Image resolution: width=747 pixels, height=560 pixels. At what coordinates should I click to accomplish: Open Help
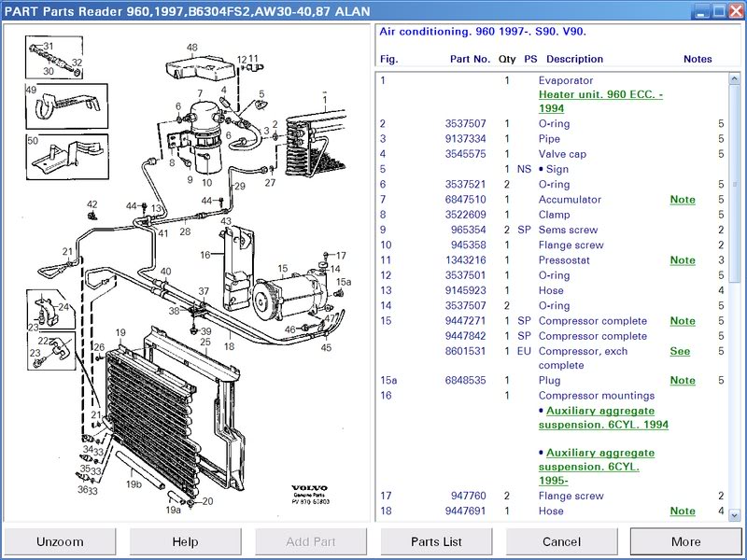185,541
